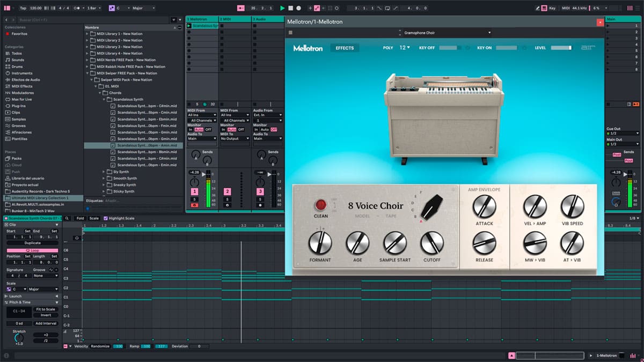Click the Max for Live category icon
This screenshot has height=362, width=644.
tap(7, 99)
